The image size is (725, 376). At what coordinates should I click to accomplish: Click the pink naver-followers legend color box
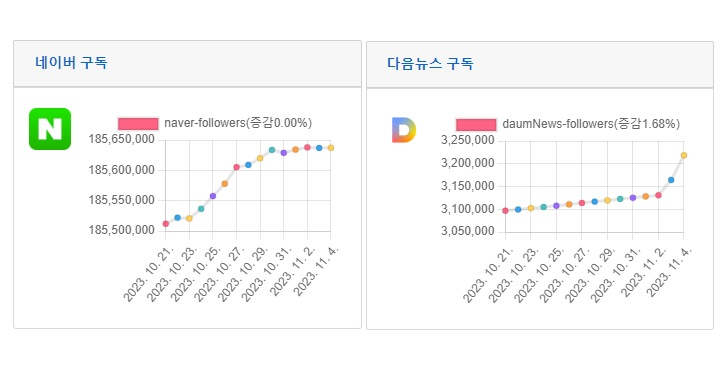pos(138,123)
